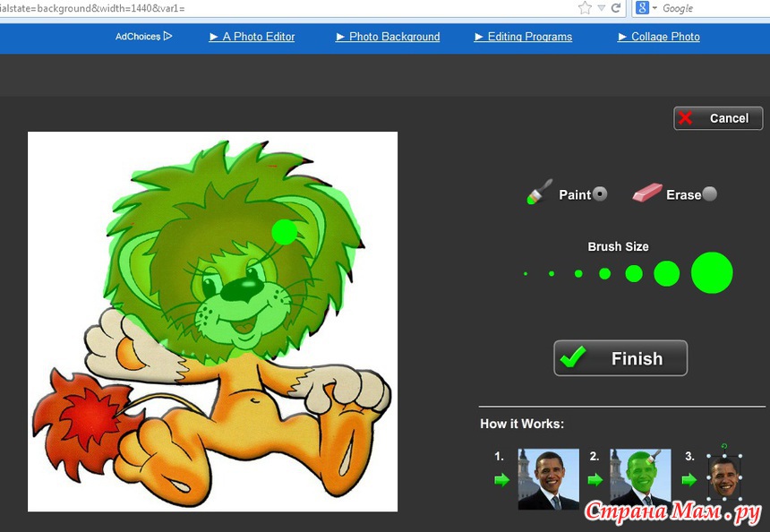Open the Photo Background ad link
770x532 pixels.
point(388,37)
